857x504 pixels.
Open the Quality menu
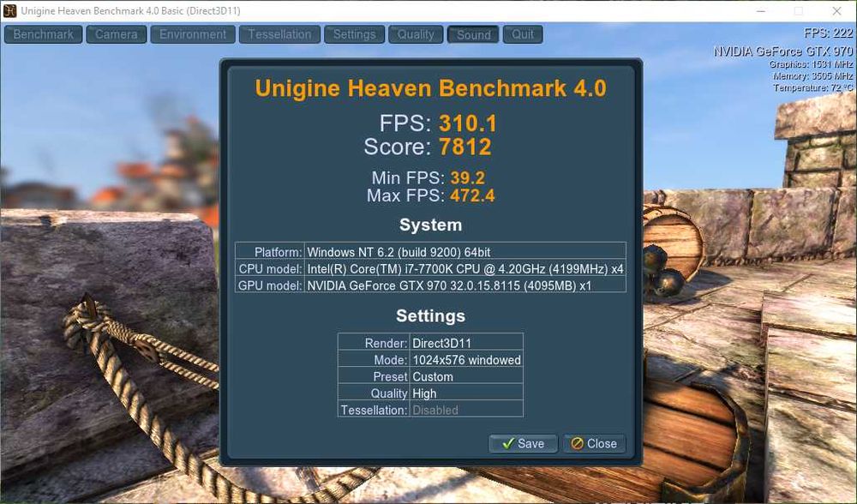416,34
